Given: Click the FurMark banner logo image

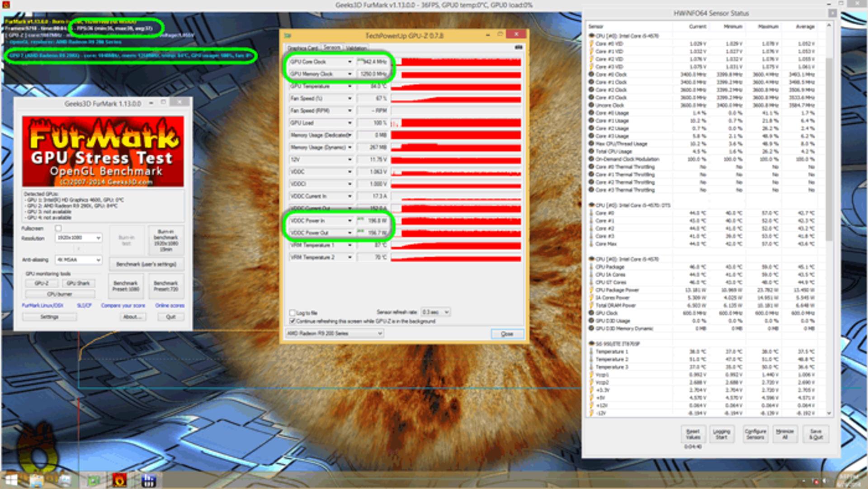Looking at the screenshot, I should 103,151.
